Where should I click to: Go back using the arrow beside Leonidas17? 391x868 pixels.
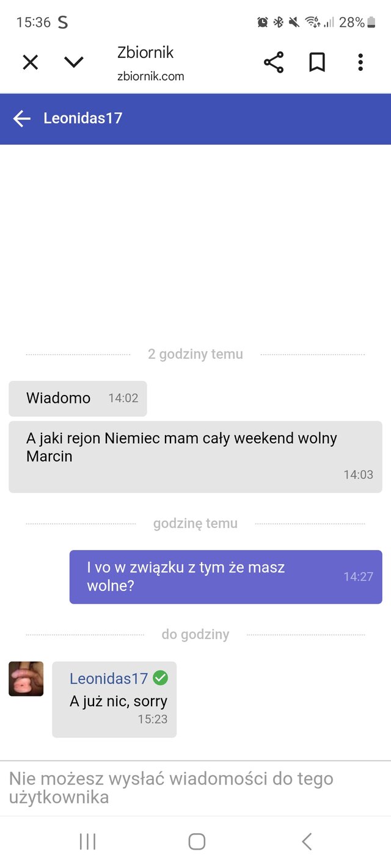[x=22, y=118]
